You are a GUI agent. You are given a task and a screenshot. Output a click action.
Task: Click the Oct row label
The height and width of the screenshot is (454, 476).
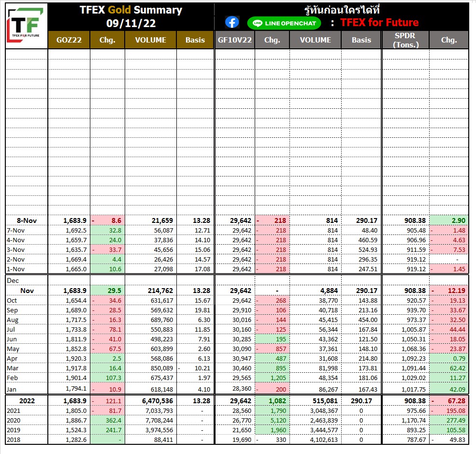pyautogui.click(x=12, y=300)
